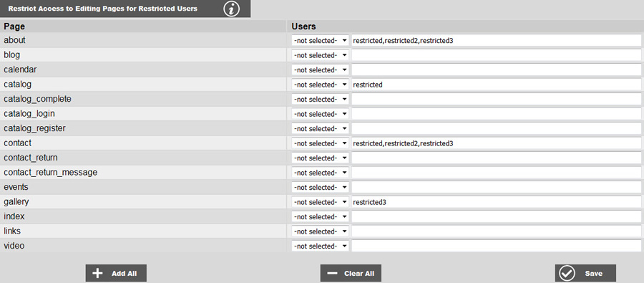Click the users text field for catalog
The image size is (644, 283).
click(496, 85)
